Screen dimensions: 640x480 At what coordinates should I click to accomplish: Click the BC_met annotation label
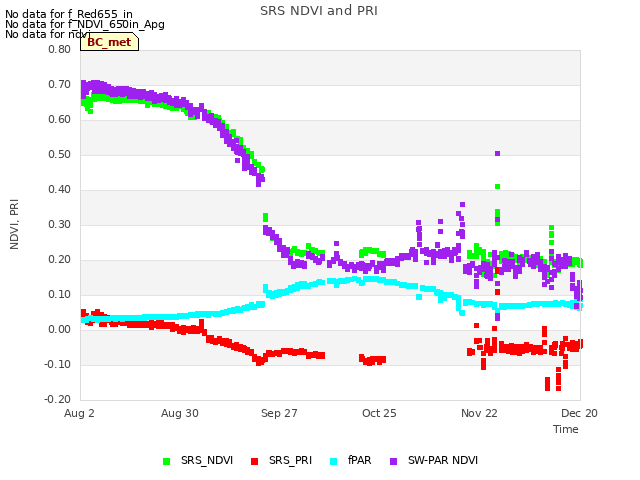pyautogui.click(x=109, y=42)
